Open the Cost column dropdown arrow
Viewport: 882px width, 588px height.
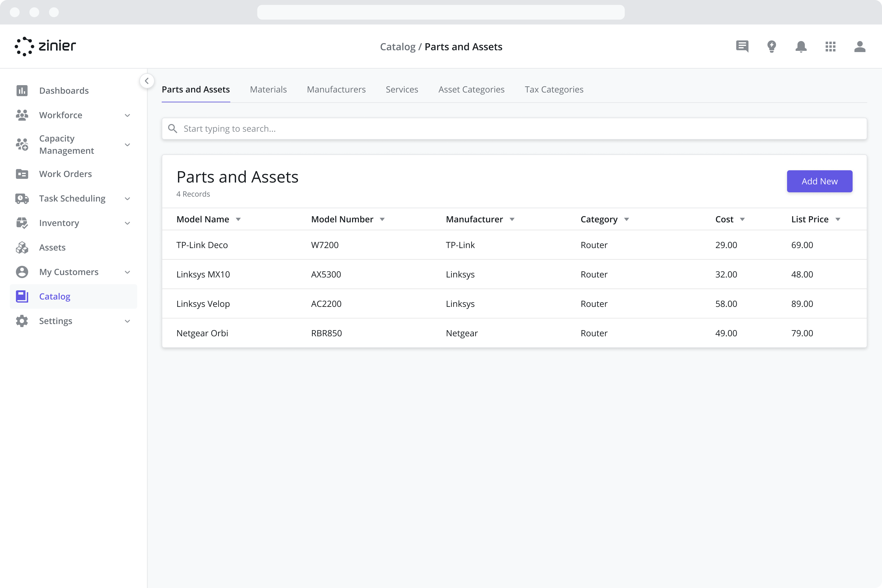[742, 219]
